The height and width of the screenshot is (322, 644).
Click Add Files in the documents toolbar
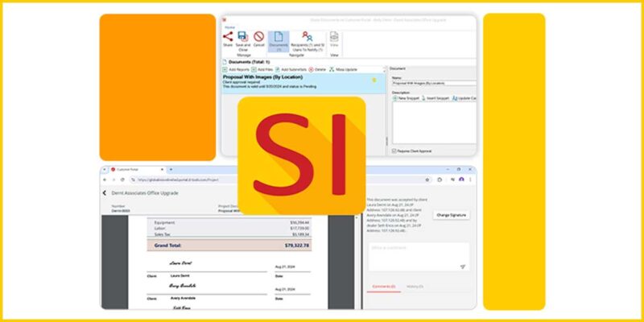262,70
